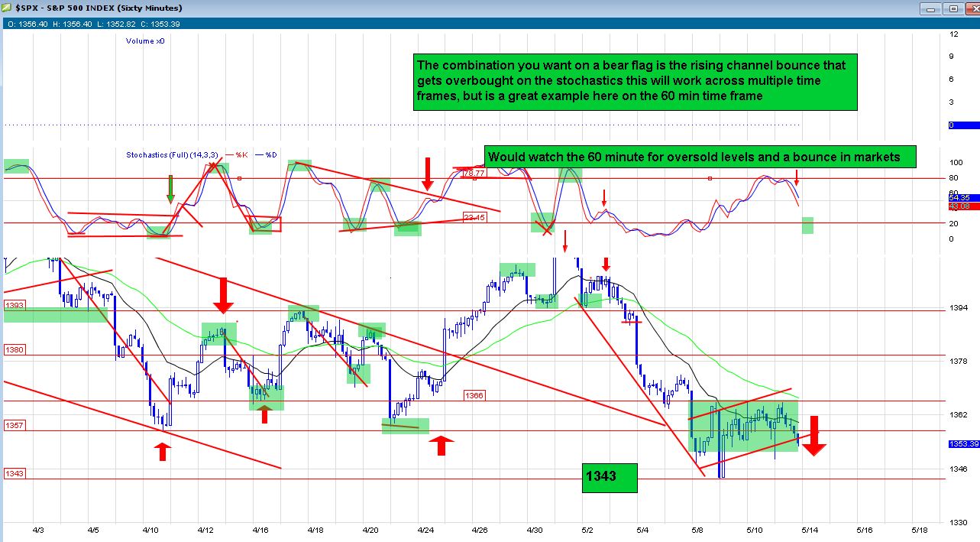This screenshot has width=980, height=542.
Task: Select the 23.45 stochastic level label
Action: (x=475, y=217)
